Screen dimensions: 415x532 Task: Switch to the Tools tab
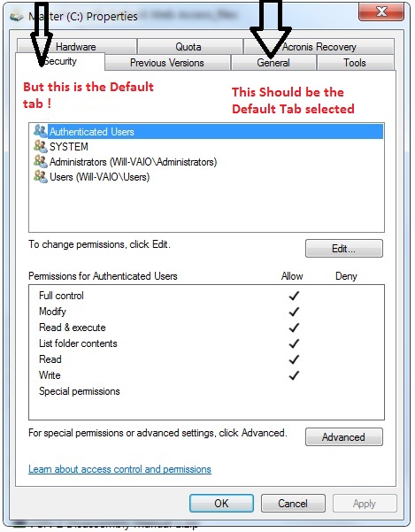355,63
